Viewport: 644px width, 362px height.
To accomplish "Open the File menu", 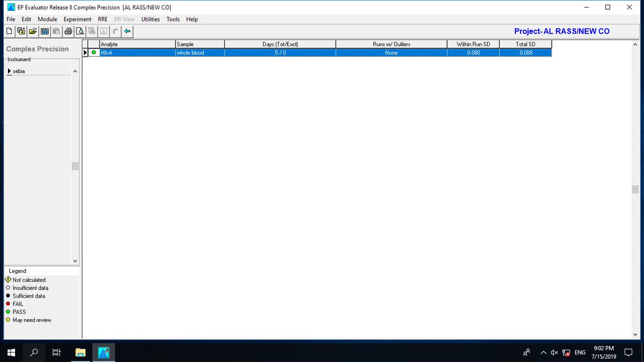I will [x=11, y=19].
